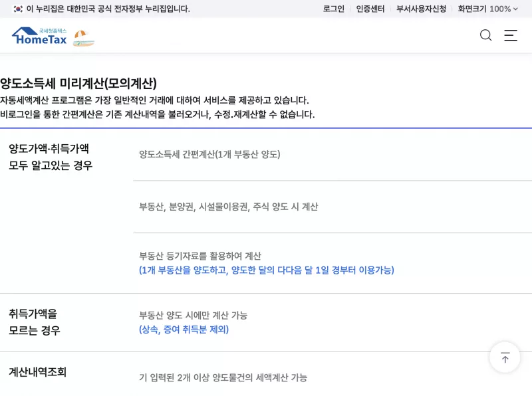Open the 인증센터 link
Viewport: 532px width, 396px height.
point(370,9)
